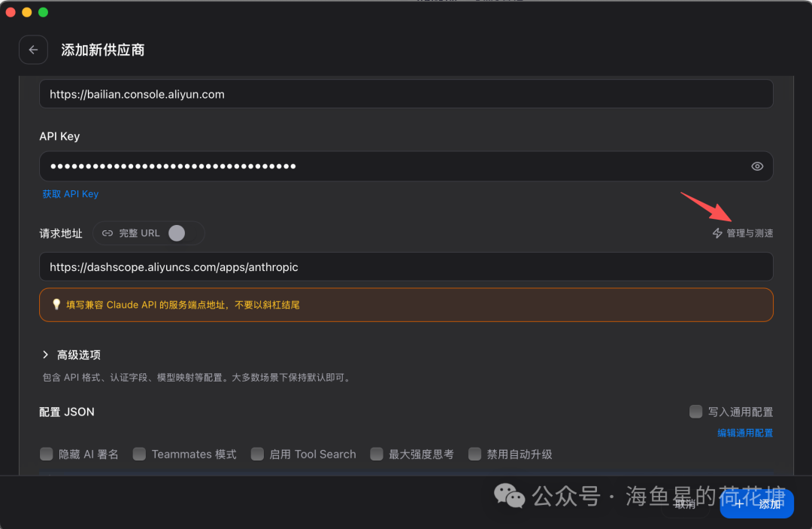
Task: Click the 添加新供应商 page title
Action: pyautogui.click(x=102, y=50)
